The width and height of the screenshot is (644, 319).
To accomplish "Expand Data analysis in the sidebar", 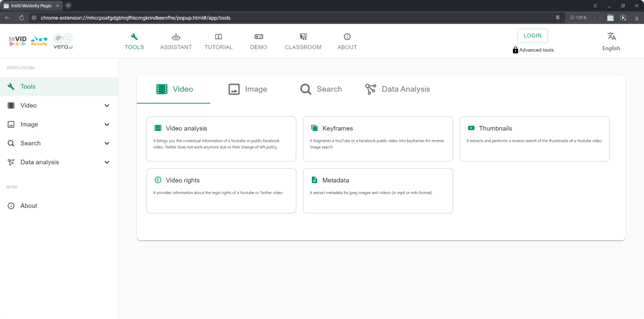I will (x=107, y=162).
